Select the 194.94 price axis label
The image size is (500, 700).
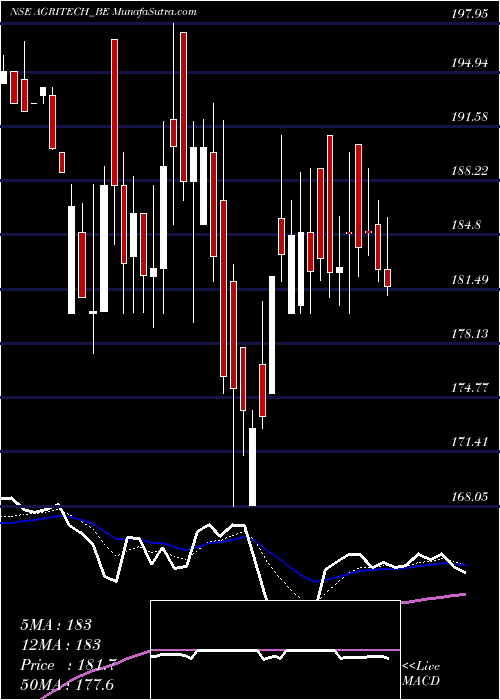click(x=469, y=62)
